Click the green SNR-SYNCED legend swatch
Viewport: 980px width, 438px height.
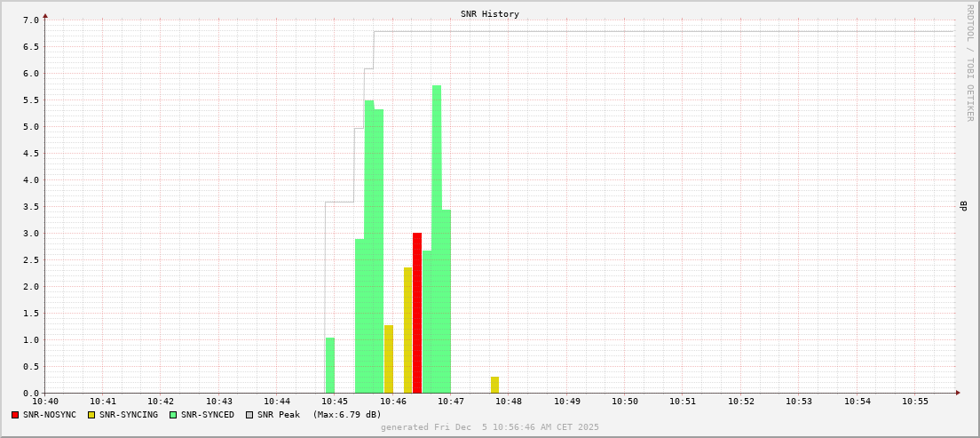[173, 415]
